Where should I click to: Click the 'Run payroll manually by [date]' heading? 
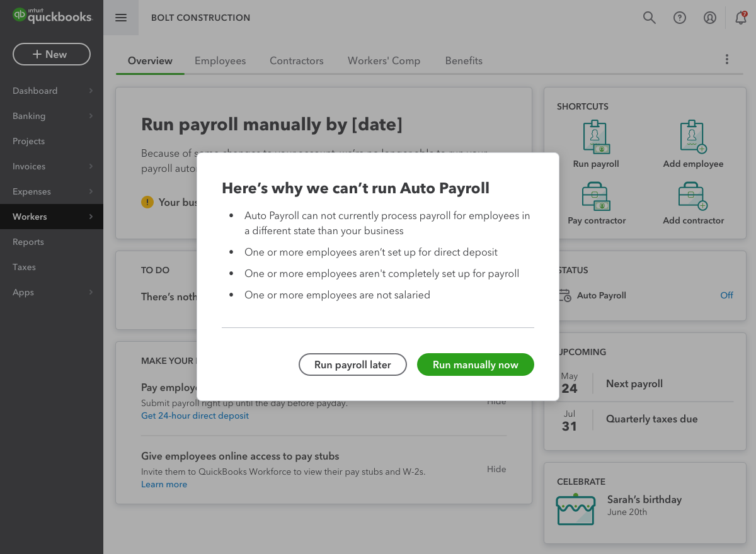(272, 125)
